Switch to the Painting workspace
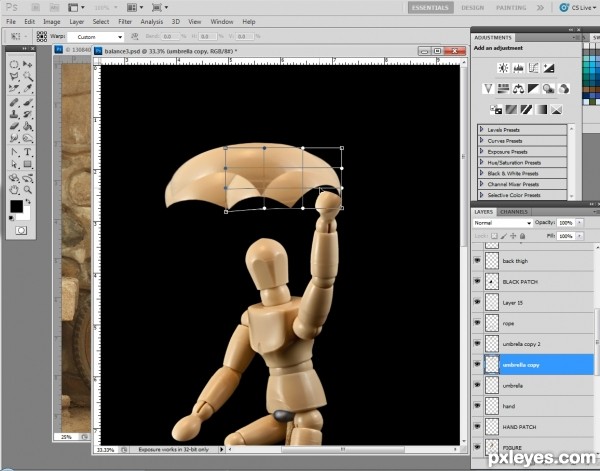 tap(511, 8)
